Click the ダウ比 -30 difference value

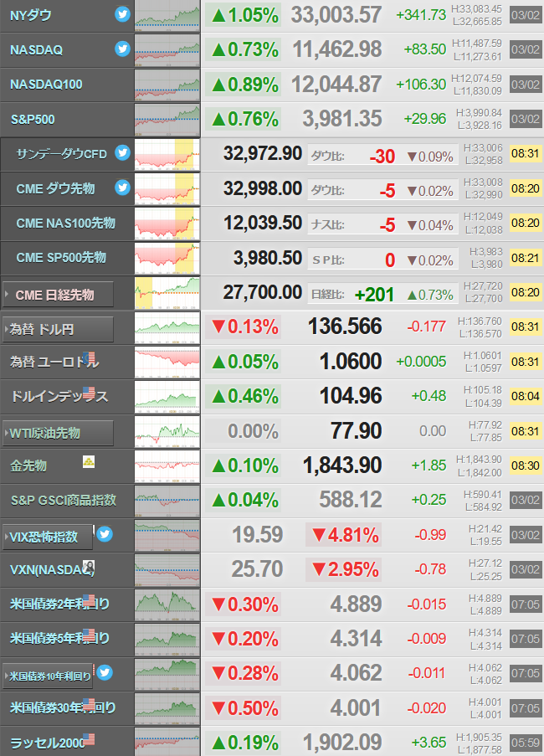click(382, 157)
